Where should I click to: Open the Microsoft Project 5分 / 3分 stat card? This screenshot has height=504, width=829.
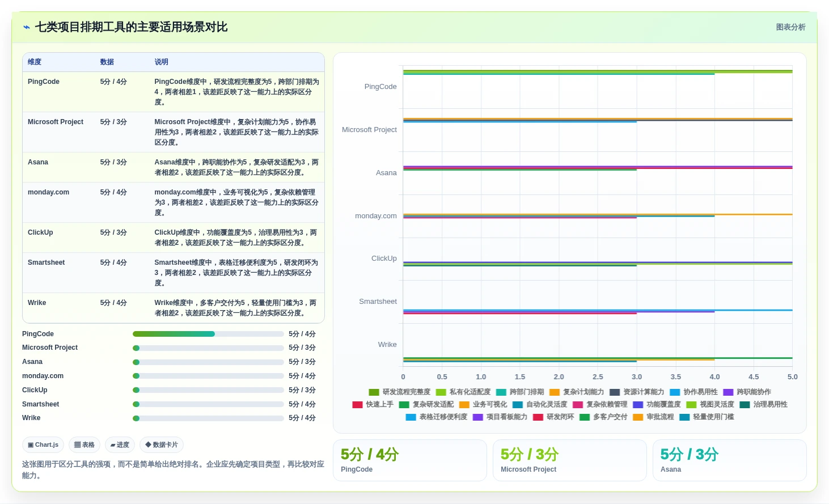click(x=570, y=460)
